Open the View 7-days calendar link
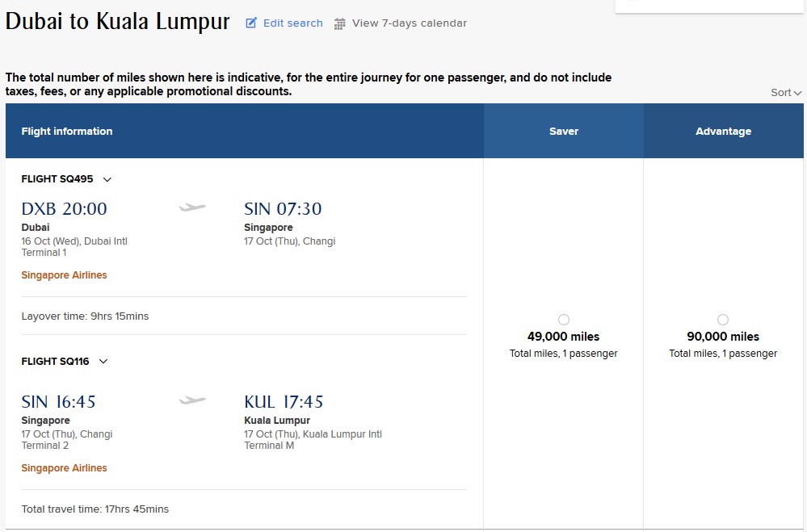This screenshot has width=807, height=532. pos(409,23)
